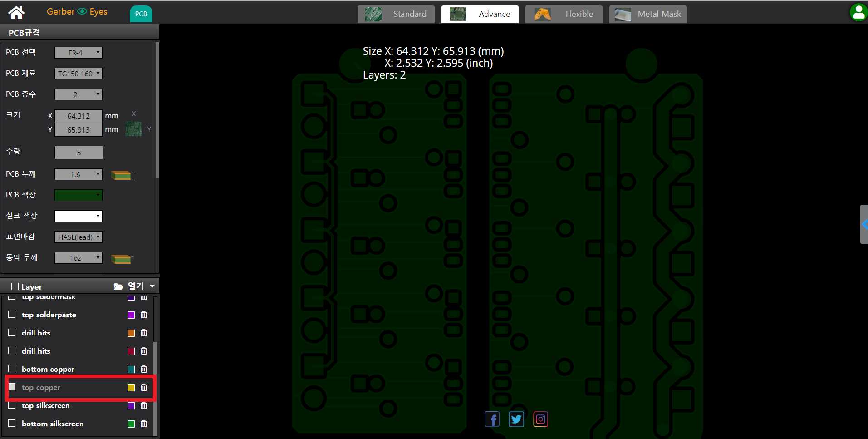The width and height of the screenshot is (868, 439).
Task: Change the top copper yellow color swatch
Action: 131,388
